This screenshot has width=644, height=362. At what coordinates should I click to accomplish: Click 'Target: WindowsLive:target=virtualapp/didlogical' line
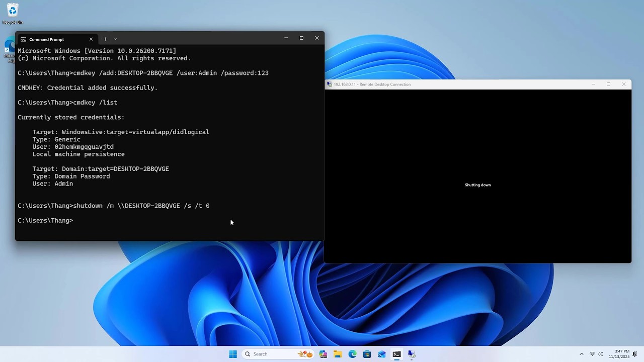[121, 132]
